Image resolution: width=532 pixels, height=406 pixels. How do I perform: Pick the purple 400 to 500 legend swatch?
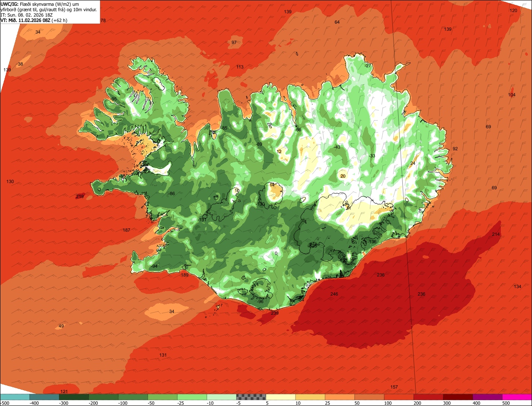pyautogui.click(x=487, y=397)
